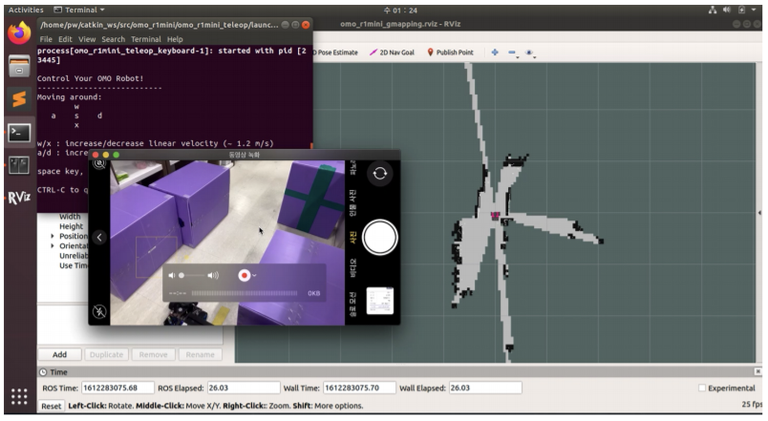Click the blue minus remove-tool icon
Screen dimensions: 768x421
pyautogui.click(x=512, y=52)
